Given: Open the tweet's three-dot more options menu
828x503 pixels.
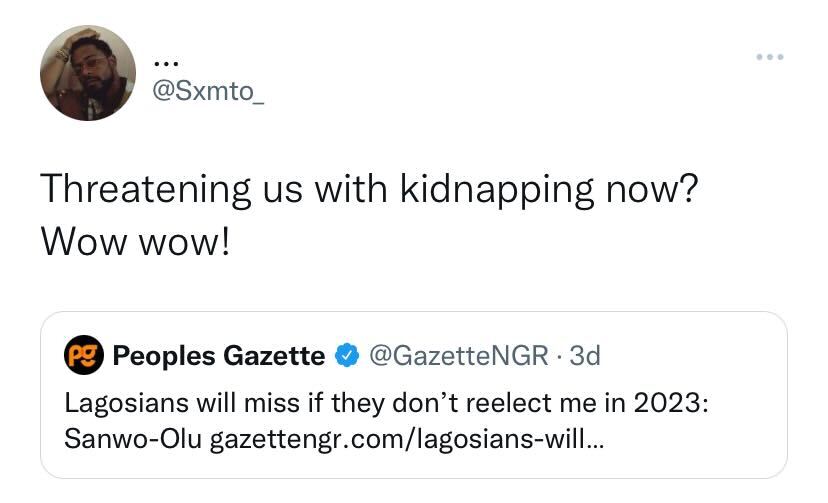Looking at the screenshot, I should pyautogui.click(x=770, y=56).
